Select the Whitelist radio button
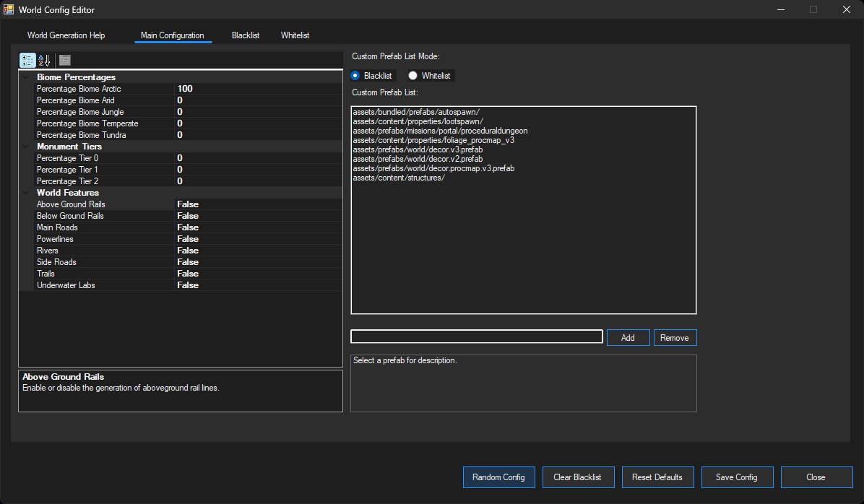 click(412, 75)
